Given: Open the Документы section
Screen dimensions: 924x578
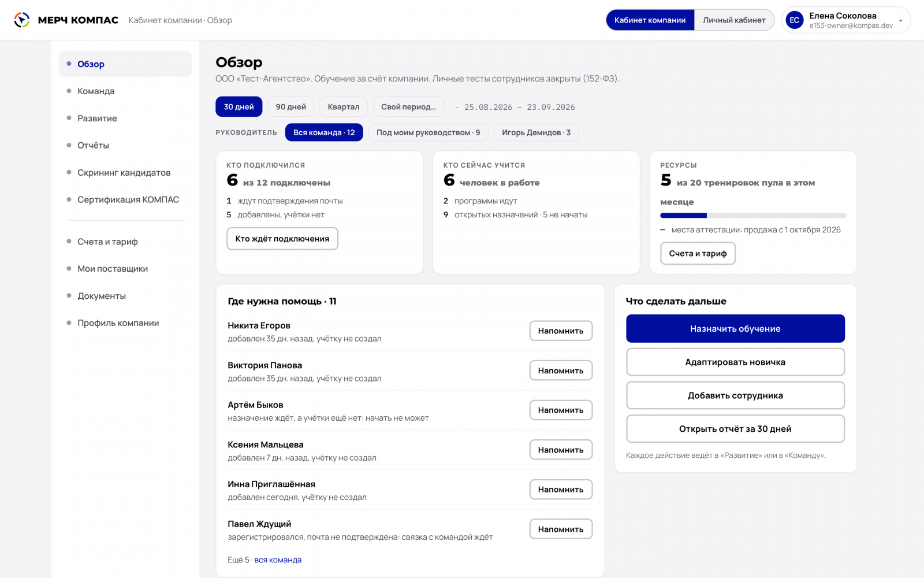Looking at the screenshot, I should click(x=125, y=296).
